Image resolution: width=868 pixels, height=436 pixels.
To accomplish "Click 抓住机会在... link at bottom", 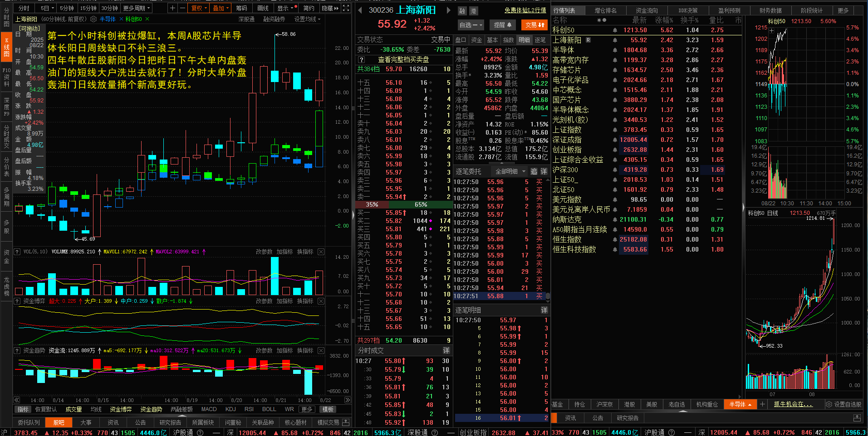I will [793, 404].
